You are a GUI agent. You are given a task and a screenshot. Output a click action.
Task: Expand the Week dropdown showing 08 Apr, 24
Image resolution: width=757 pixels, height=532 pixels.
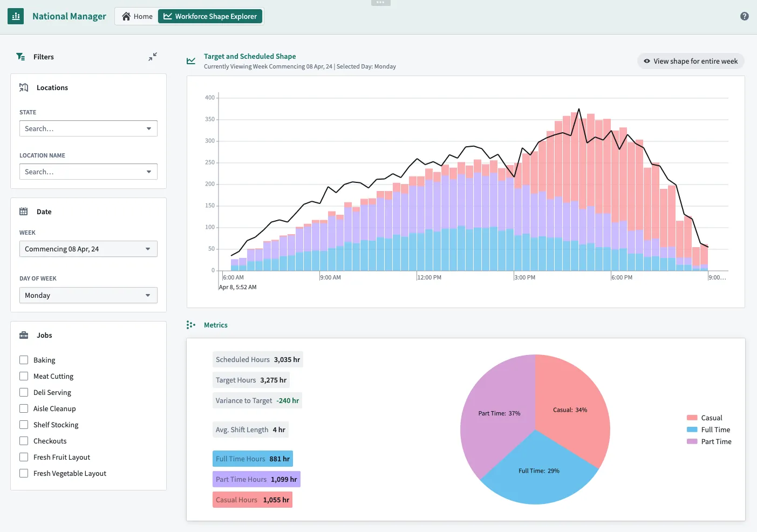click(88, 249)
